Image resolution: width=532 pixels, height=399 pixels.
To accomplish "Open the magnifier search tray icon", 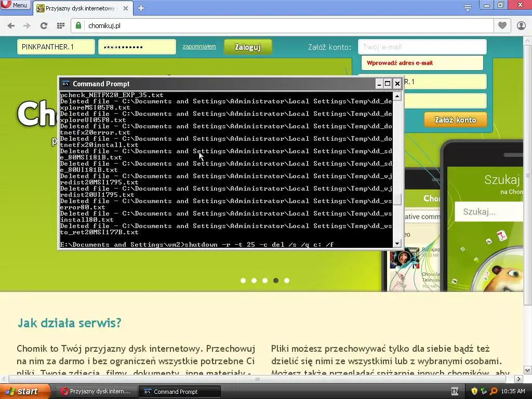I will click(494, 392).
